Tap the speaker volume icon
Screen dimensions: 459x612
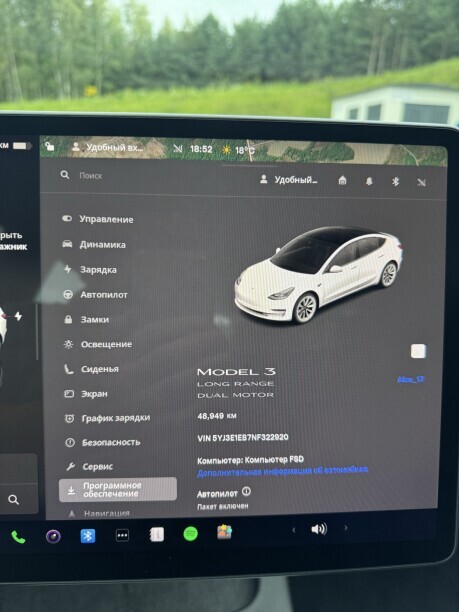point(319,529)
